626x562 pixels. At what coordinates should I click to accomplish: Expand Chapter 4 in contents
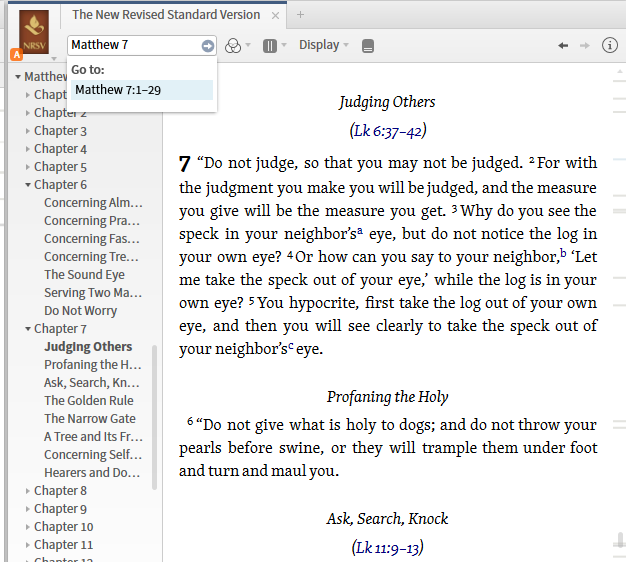point(28,149)
